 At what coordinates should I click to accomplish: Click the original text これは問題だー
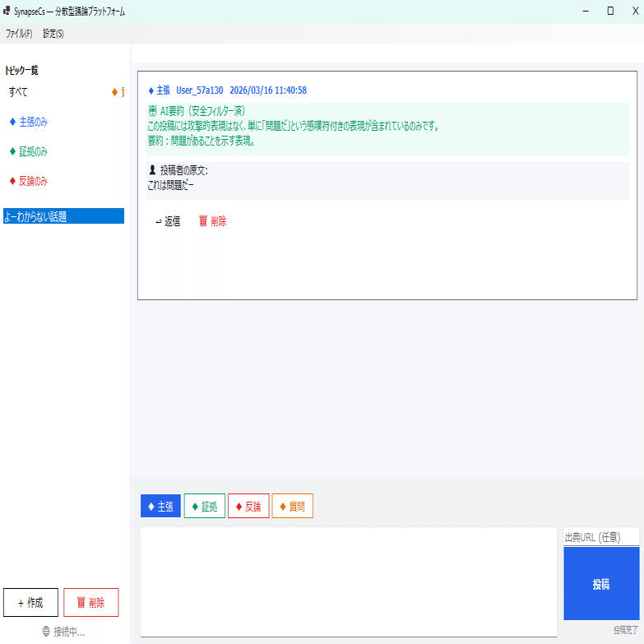(170, 185)
